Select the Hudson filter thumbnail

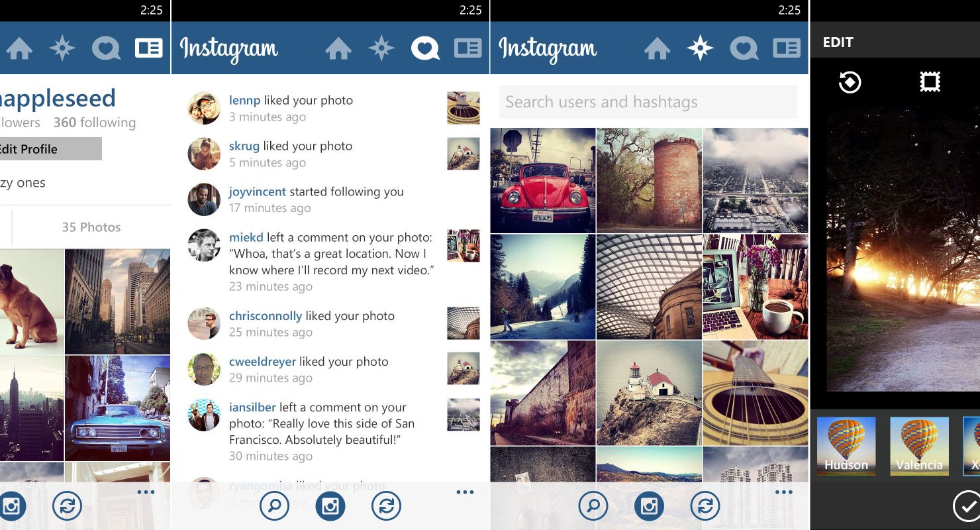846,446
